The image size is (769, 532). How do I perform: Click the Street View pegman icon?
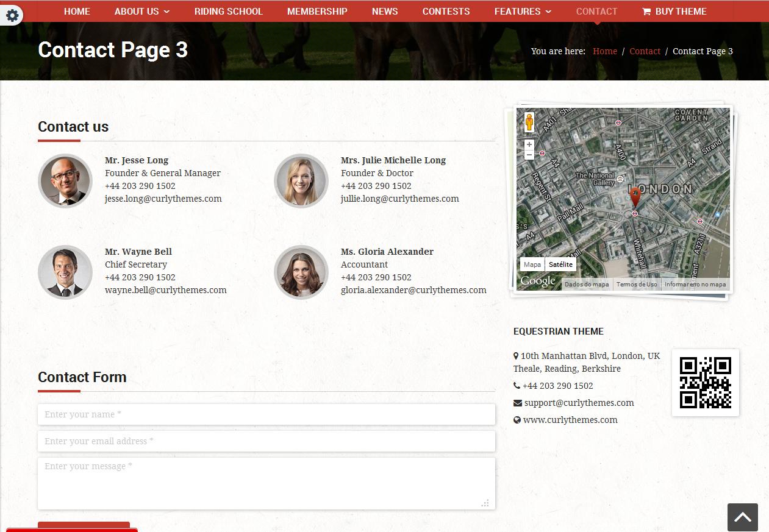(529, 122)
